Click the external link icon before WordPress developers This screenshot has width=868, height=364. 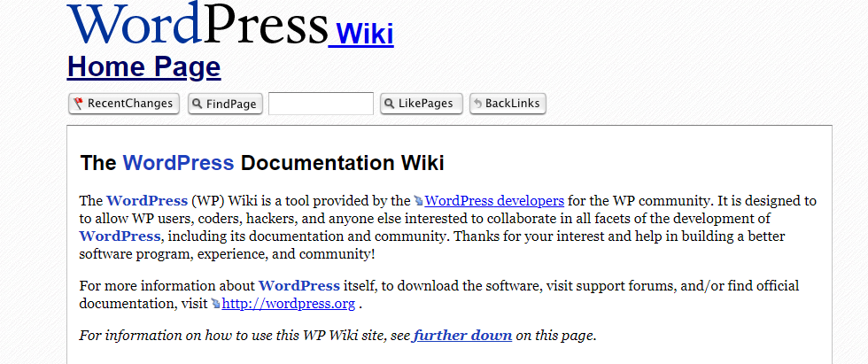coord(418,201)
